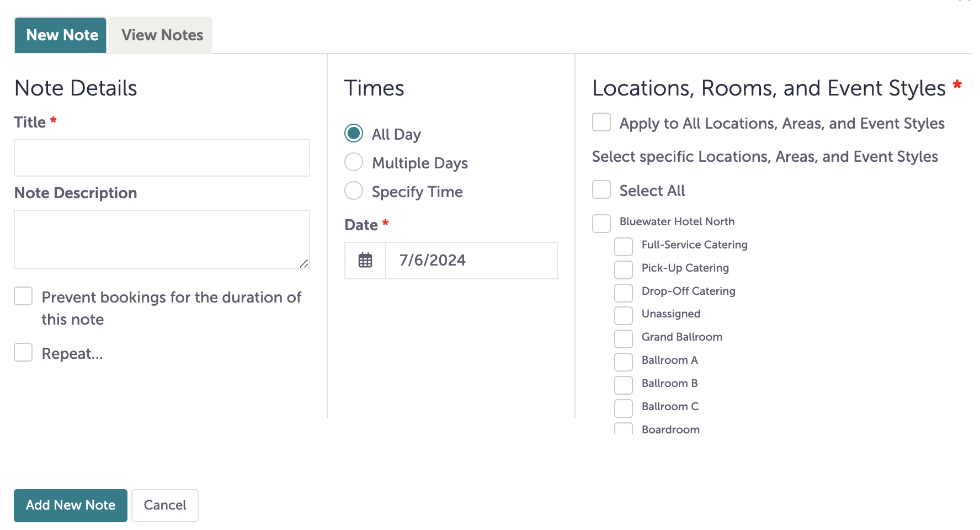Click the calendar icon beside the date
Screen dimensions: 980x530
pyautogui.click(x=365, y=260)
